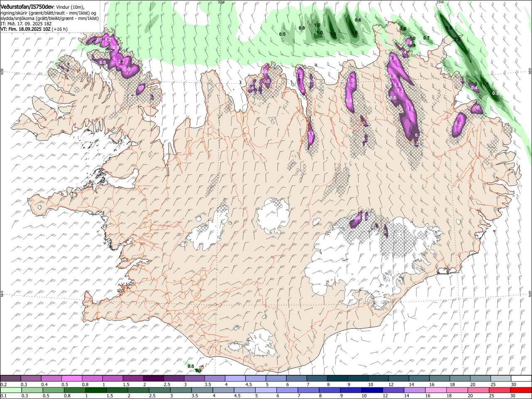This screenshot has height=399, width=532.
Task: Click the 'Vindur (10m)' text in the header
Action: pyautogui.click(x=70, y=7)
